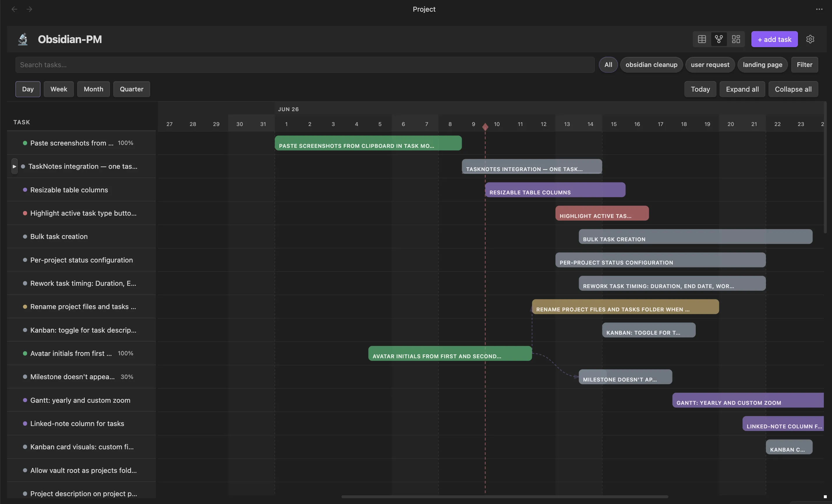
Task: Click the Kanban: Toggle For T… Gantt bar
Action: point(649,330)
